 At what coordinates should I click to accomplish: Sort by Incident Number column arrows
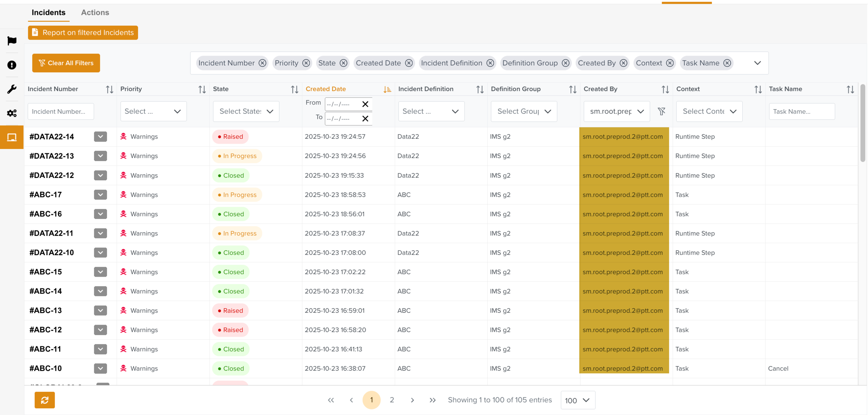[109, 89]
